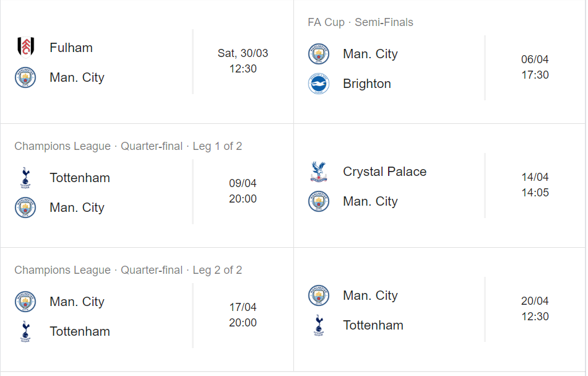Open Champions League Quarter-final Leg 2 label
This screenshot has height=376, width=588.
128,270
